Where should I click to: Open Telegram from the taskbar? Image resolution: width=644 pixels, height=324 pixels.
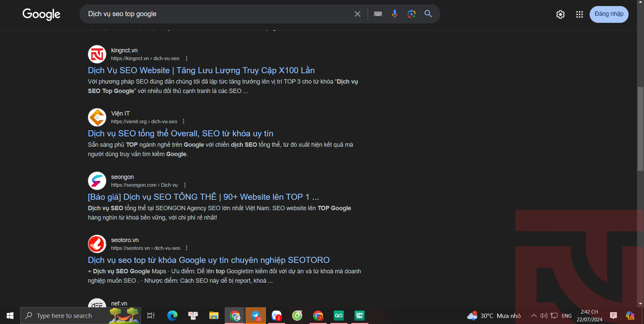[x=256, y=316]
